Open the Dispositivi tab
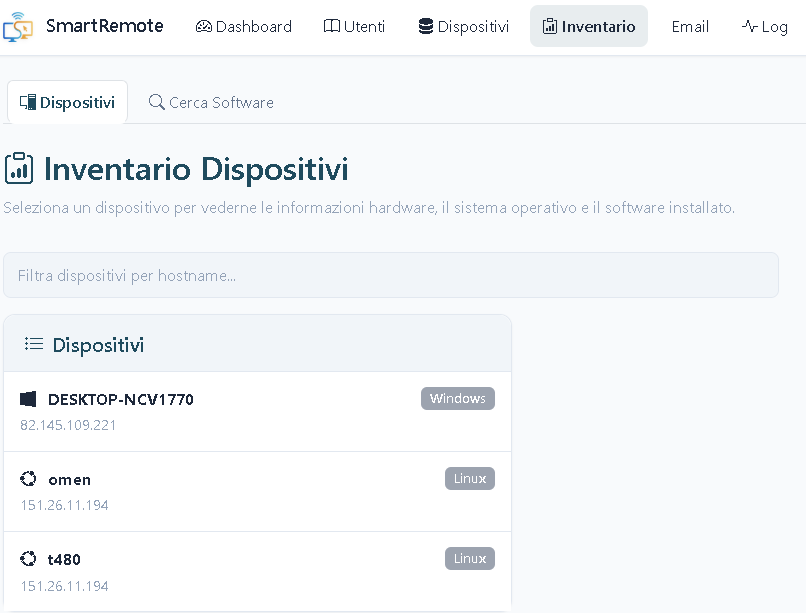This screenshot has width=806, height=613. 67,101
